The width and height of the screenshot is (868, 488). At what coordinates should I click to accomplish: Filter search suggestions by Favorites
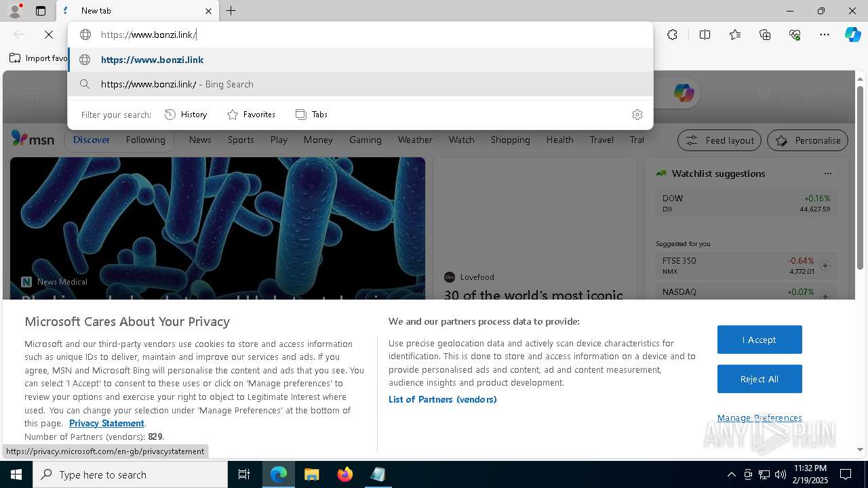click(x=251, y=115)
